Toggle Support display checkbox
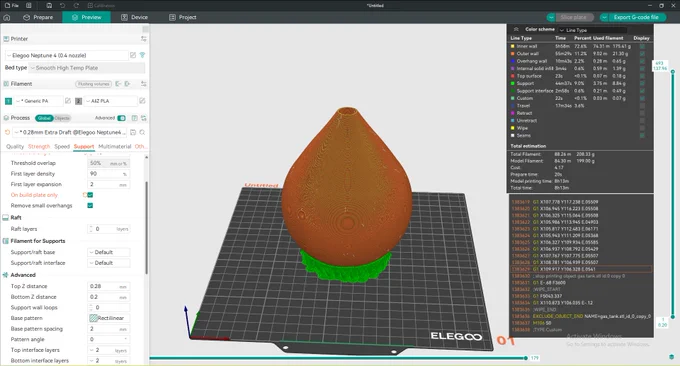 coord(642,83)
